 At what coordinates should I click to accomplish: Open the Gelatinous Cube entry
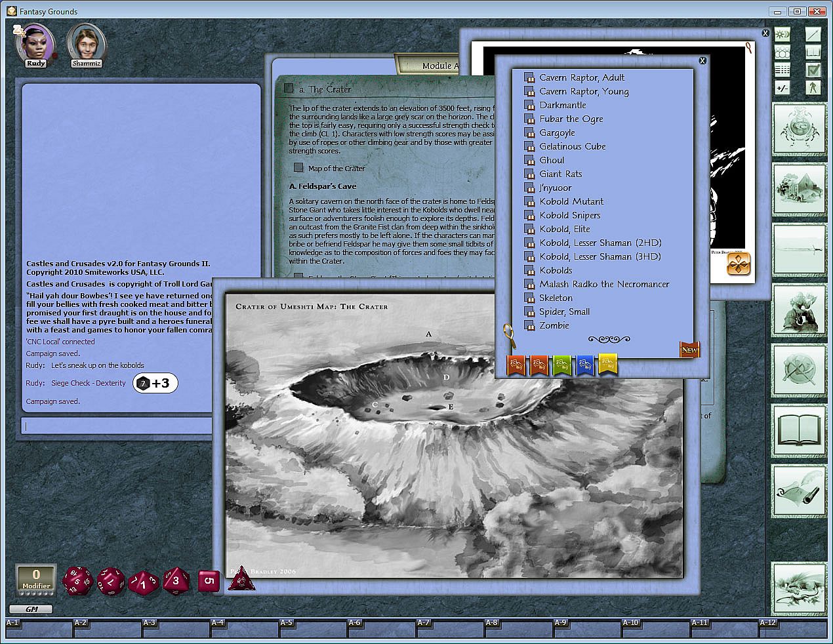573,146
